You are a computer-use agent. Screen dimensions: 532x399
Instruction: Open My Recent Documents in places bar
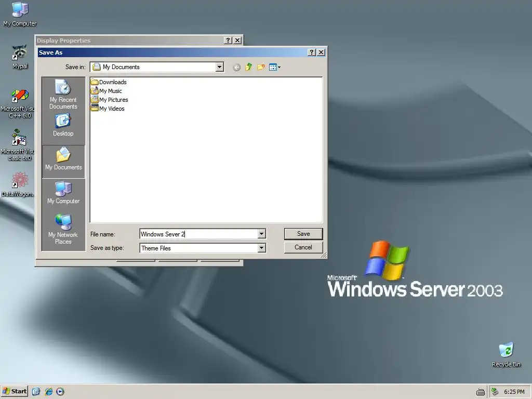(63, 95)
